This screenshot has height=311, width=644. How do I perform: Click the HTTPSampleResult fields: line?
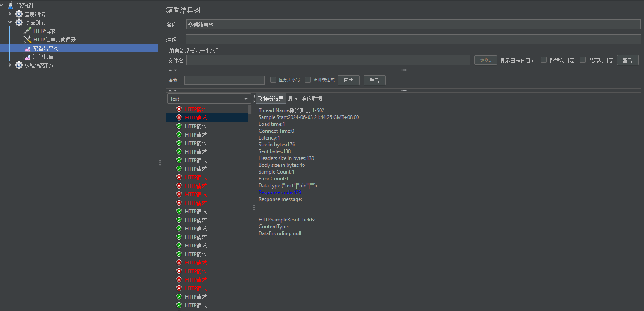[x=287, y=220]
